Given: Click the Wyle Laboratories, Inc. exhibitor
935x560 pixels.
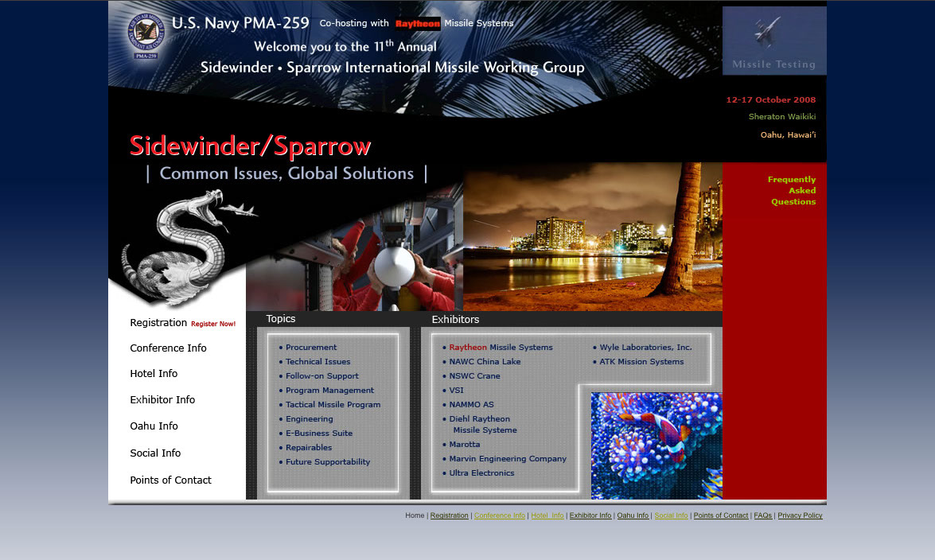Looking at the screenshot, I should pos(646,347).
